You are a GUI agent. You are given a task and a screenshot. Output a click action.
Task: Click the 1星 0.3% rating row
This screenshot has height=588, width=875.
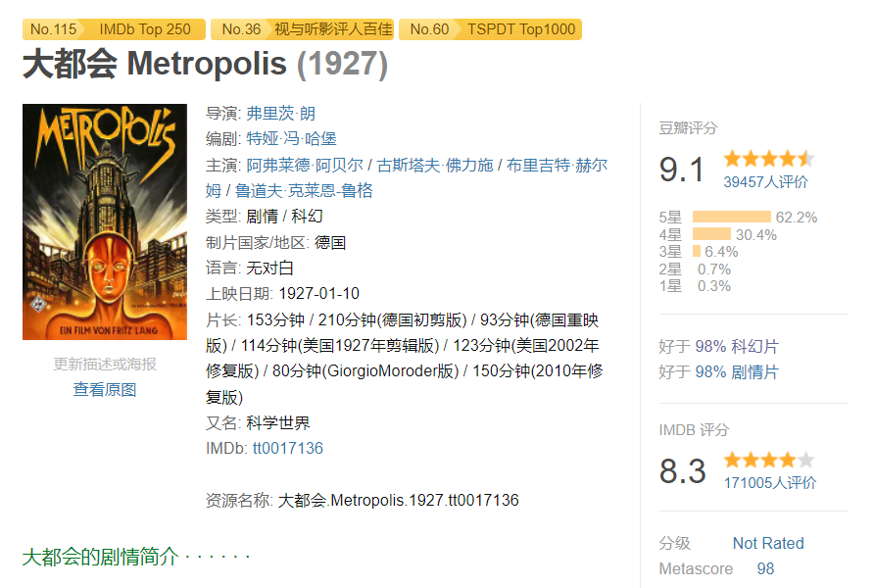(x=695, y=286)
